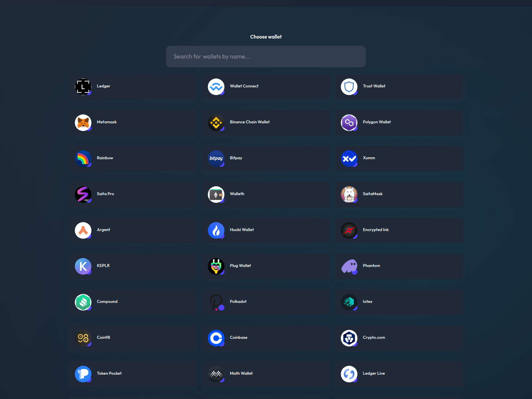The height and width of the screenshot is (399, 532).
Task: Pick the KEPLR wallet label
Action: pyautogui.click(x=103, y=266)
